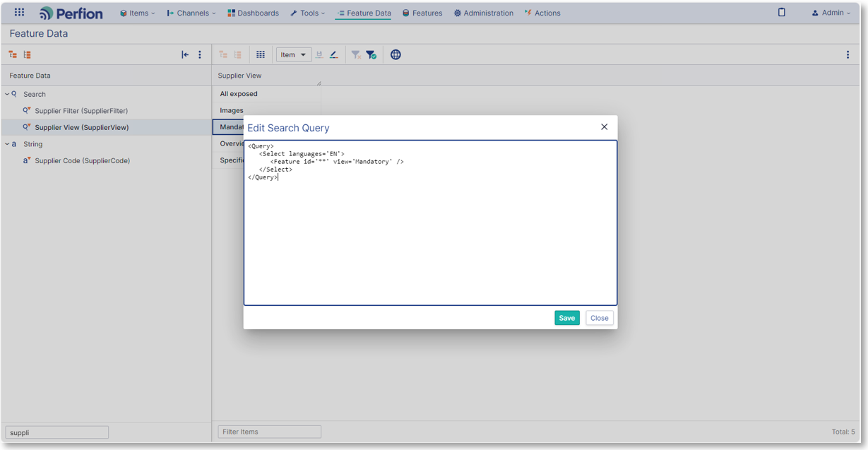Screen dimensions: 868x450
Task: Open the Features page
Action: click(x=422, y=13)
